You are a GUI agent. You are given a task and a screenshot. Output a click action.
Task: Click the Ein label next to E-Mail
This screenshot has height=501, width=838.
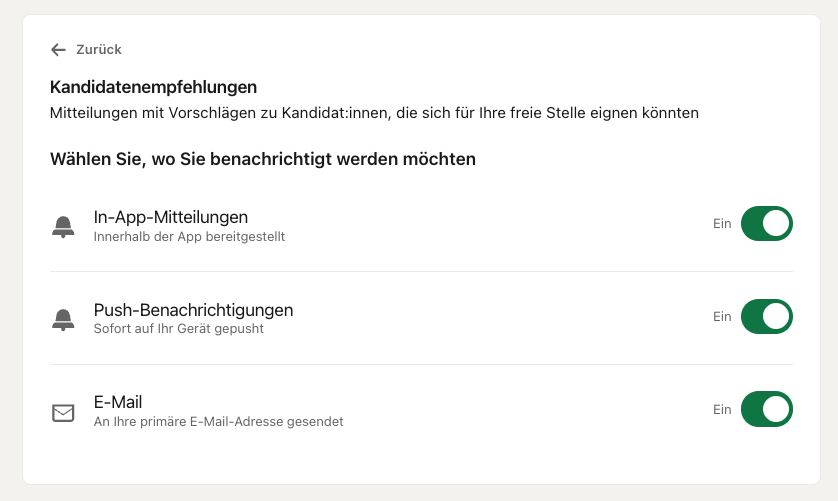722,410
